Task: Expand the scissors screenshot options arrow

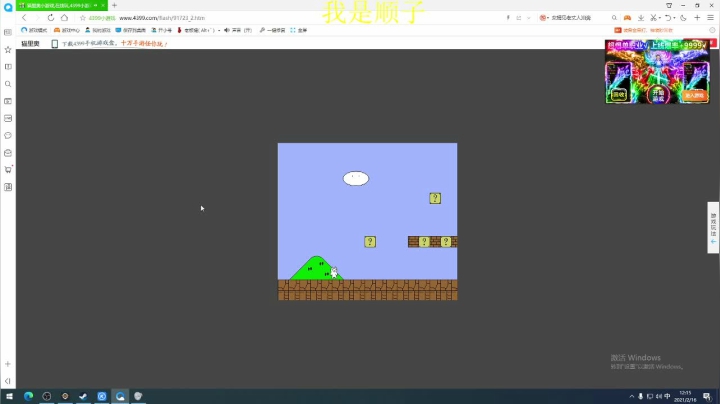Action: 660,18
